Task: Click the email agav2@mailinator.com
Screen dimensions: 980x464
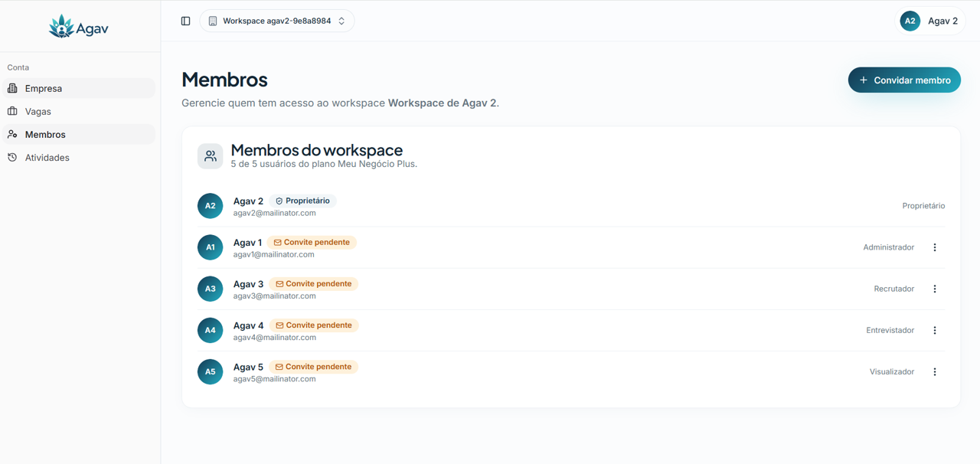Action: [274, 213]
